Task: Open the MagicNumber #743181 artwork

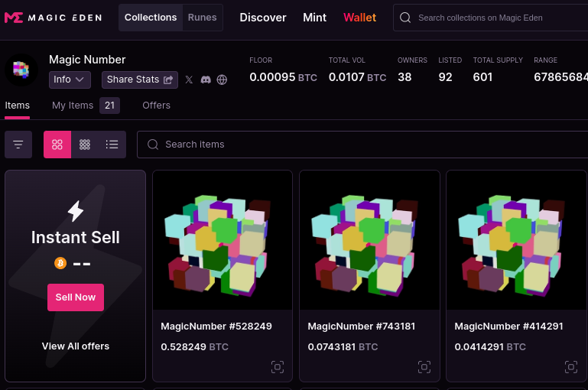Action: pyautogui.click(x=369, y=240)
